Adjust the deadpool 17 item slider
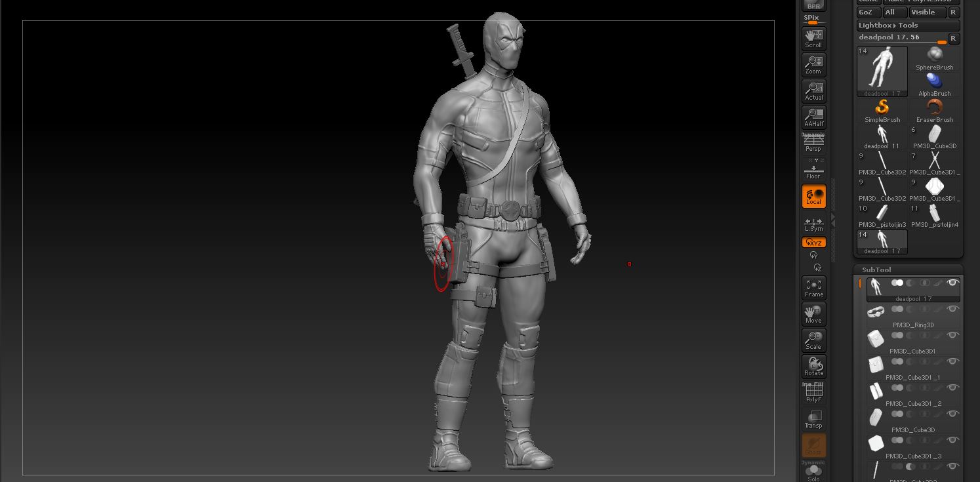 pyautogui.click(x=902, y=38)
